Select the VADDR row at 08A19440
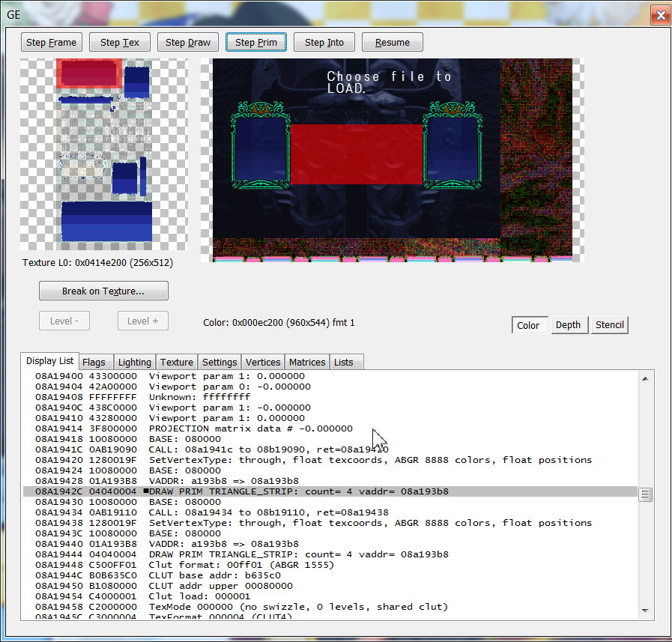Screen dimensions: 672x642 click(x=330, y=544)
